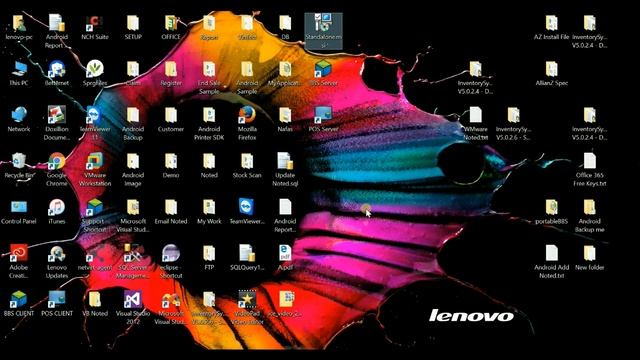
Task: Click the Control Panel icon
Action: click(19, 208)
